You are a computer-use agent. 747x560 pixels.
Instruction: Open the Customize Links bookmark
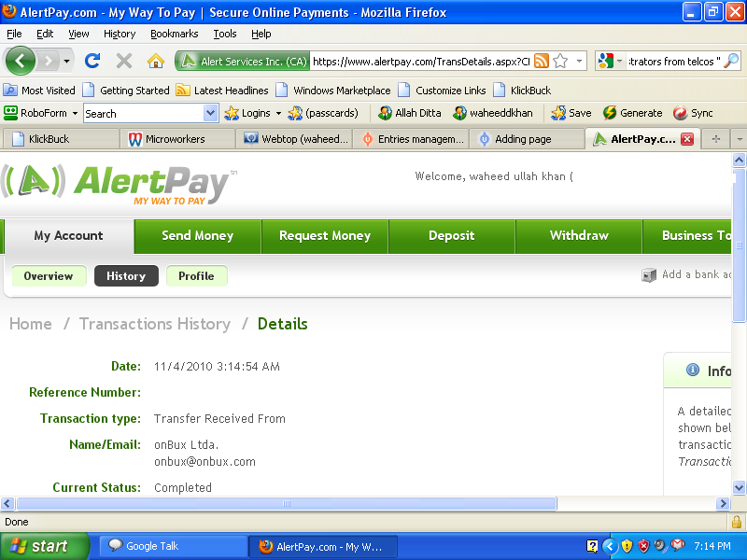tap(442, 90)
